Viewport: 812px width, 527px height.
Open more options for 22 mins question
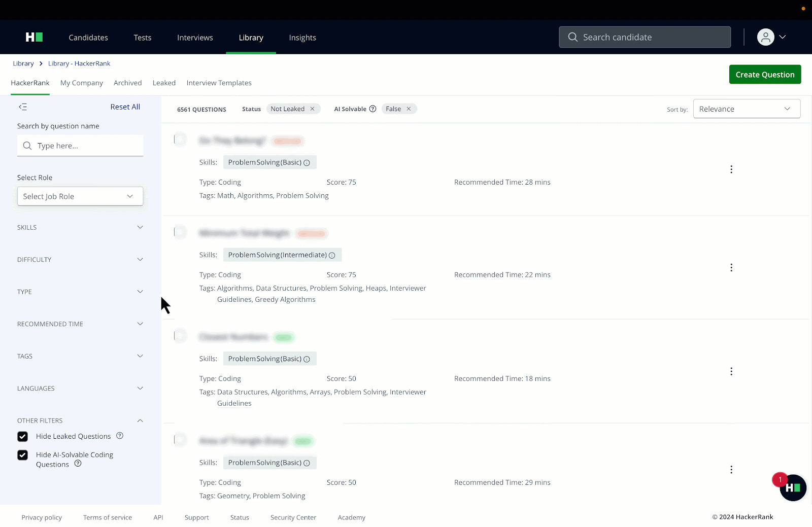coord(731,267)
